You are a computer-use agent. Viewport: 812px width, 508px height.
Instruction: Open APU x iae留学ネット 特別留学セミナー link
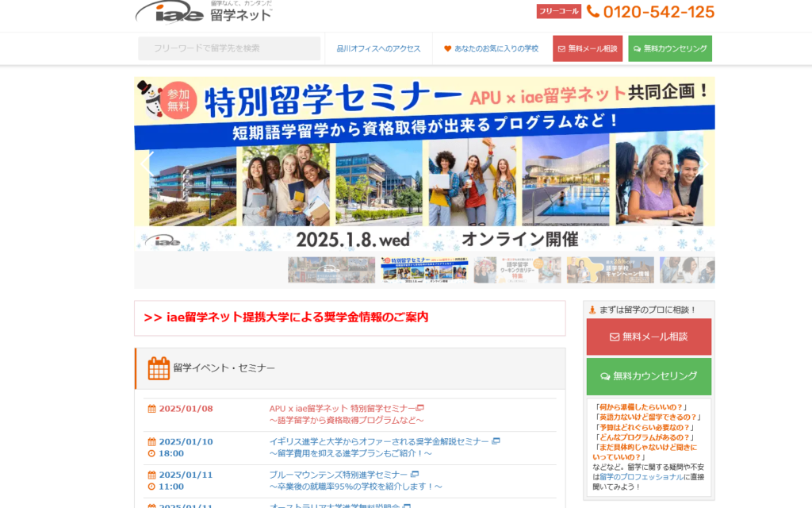(x=343, y=409)
